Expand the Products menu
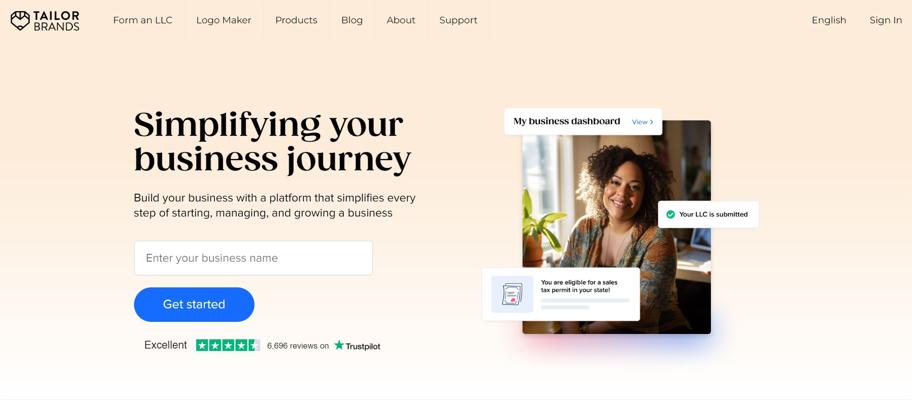Viewport: 912px width, 400px height. [x=296, y=20]
